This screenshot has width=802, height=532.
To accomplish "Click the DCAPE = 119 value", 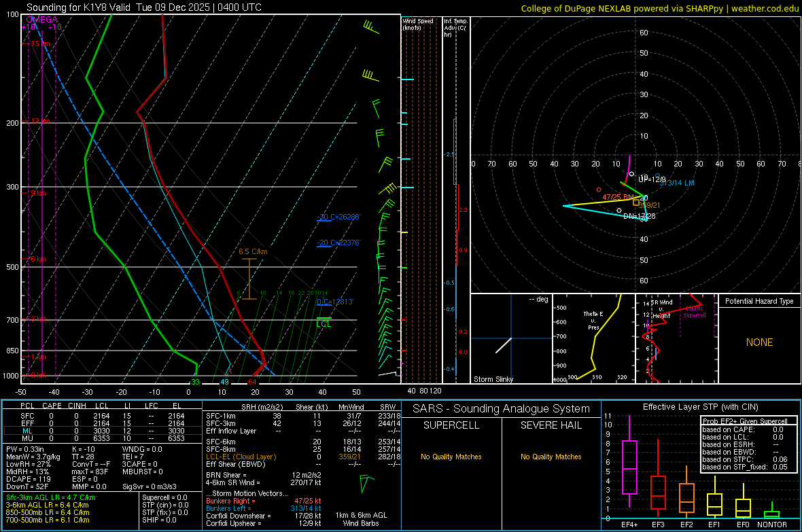I will 28,479.
